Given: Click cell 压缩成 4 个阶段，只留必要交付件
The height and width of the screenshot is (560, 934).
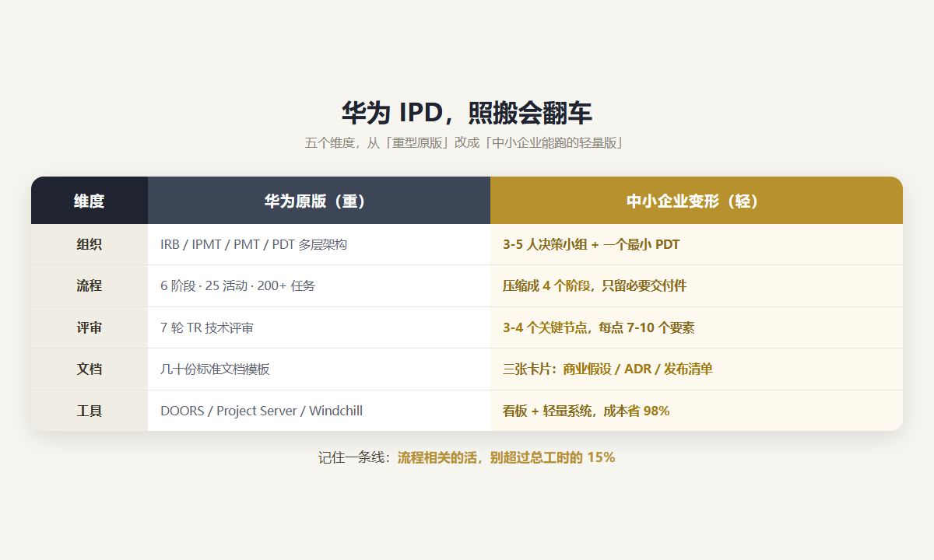Looking at the screenshot, I should pos(697,285).
